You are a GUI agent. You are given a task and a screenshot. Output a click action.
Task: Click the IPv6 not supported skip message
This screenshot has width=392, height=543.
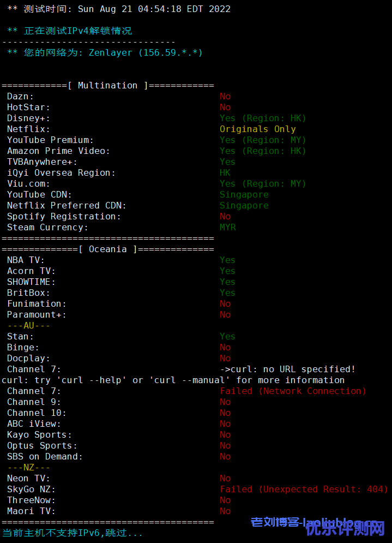click(73, 533)
